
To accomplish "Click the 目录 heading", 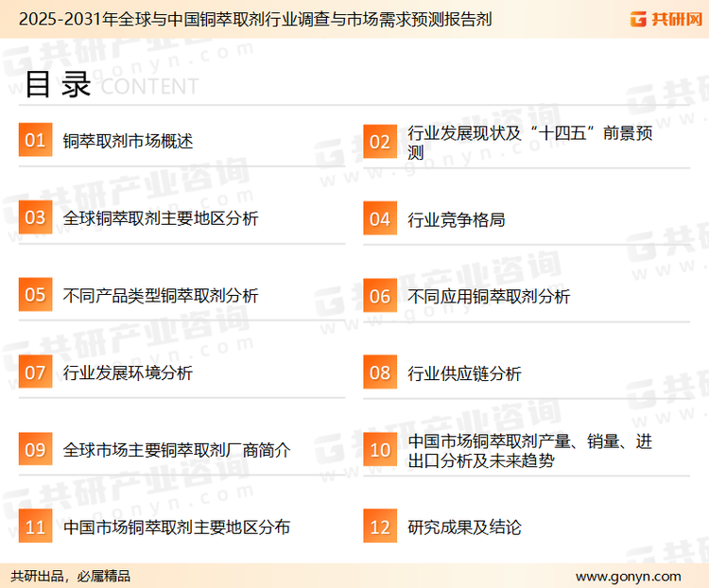I will 58,84.
